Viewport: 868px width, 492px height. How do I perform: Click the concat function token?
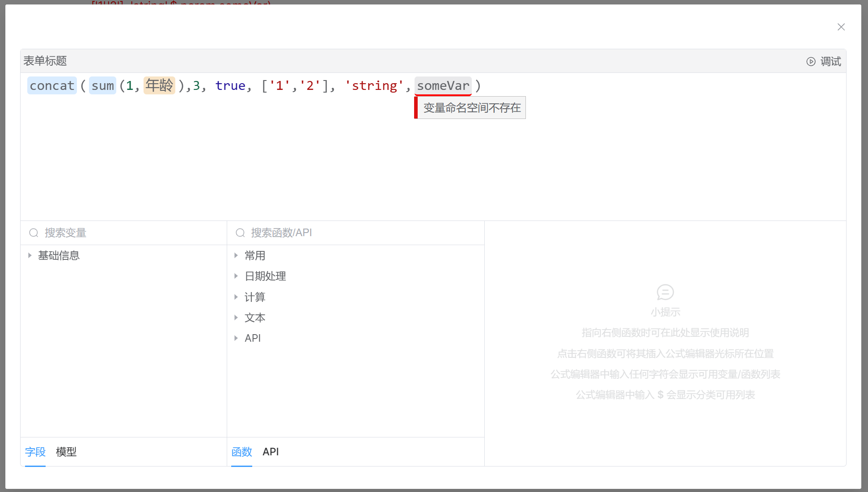pos(52,85)
